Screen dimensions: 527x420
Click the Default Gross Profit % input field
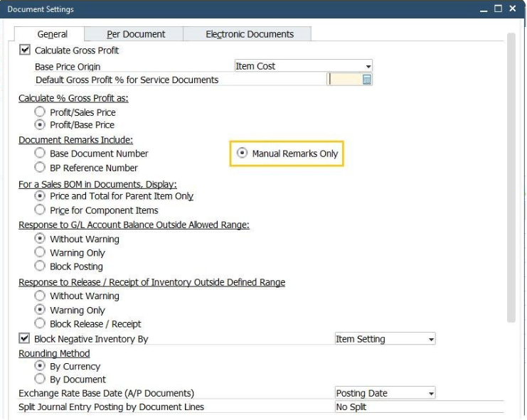[x=344, y=80]
